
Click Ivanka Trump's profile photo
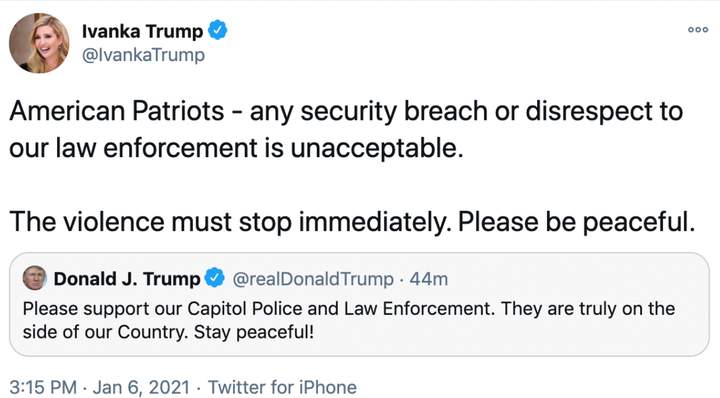[x=39, y=43]
